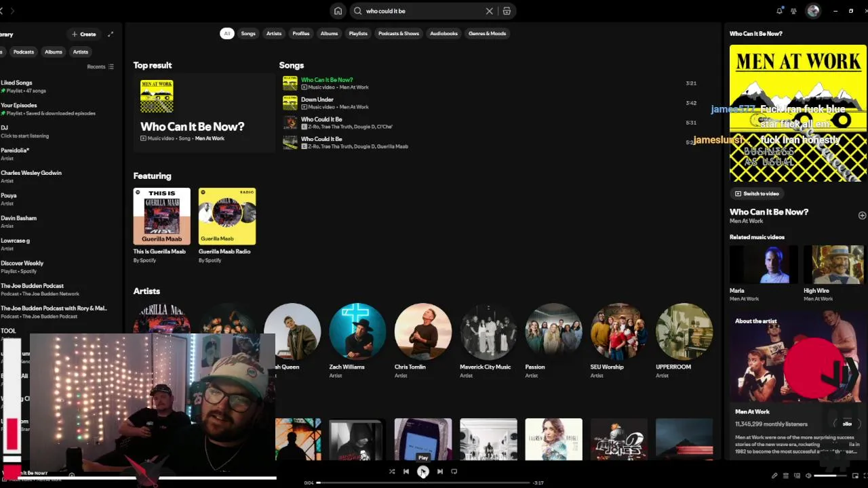The height and width of the screenshot is (488, 868).
Task: Skip to previous track
Action: 406,471
